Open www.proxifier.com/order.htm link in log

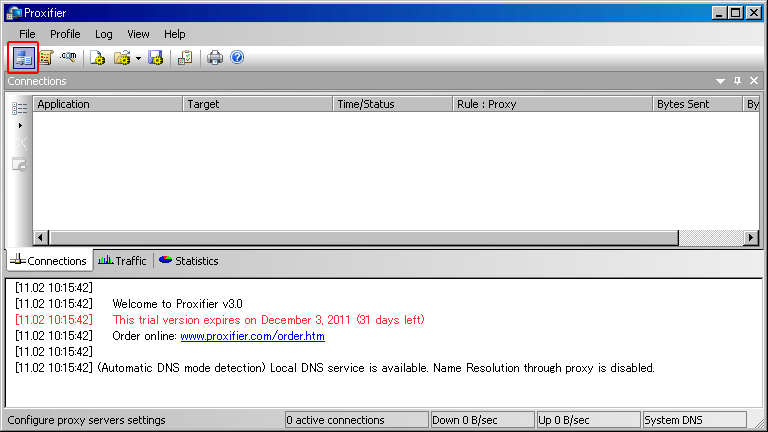253,336
